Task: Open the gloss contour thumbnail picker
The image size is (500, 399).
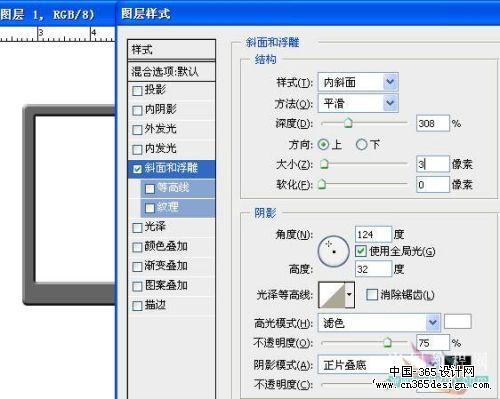Action: point(332,295)
